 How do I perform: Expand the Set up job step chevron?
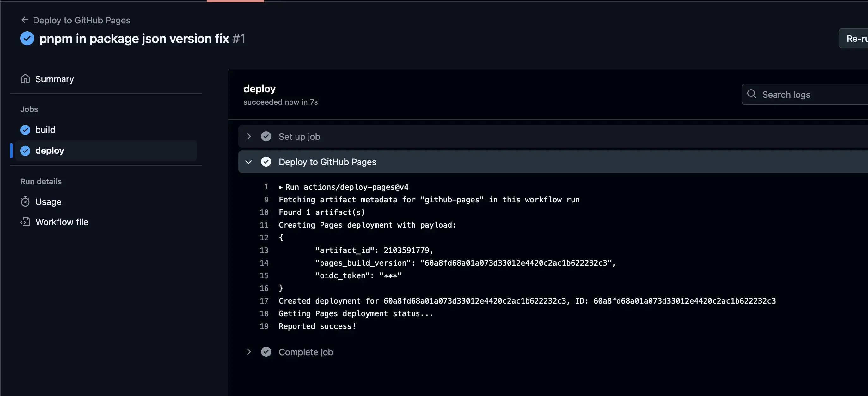[249, 136]
